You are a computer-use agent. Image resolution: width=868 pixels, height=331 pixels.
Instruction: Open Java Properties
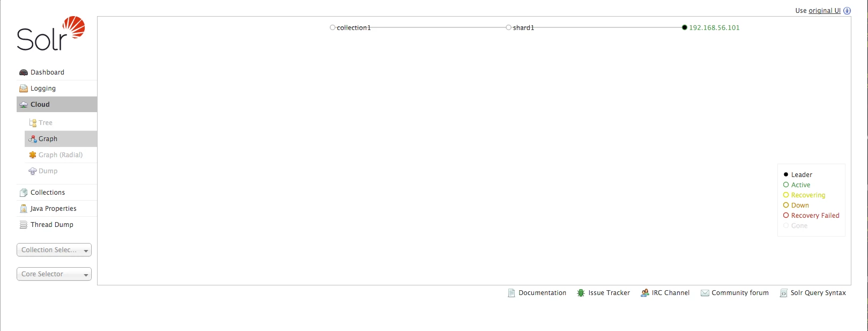click(x=57, y=209)
